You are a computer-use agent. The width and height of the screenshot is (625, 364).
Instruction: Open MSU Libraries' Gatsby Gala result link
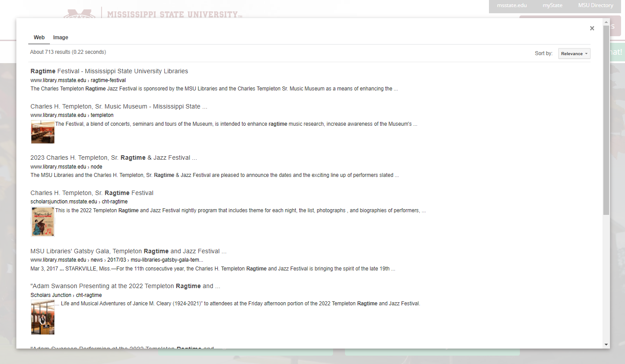(129, 251)
